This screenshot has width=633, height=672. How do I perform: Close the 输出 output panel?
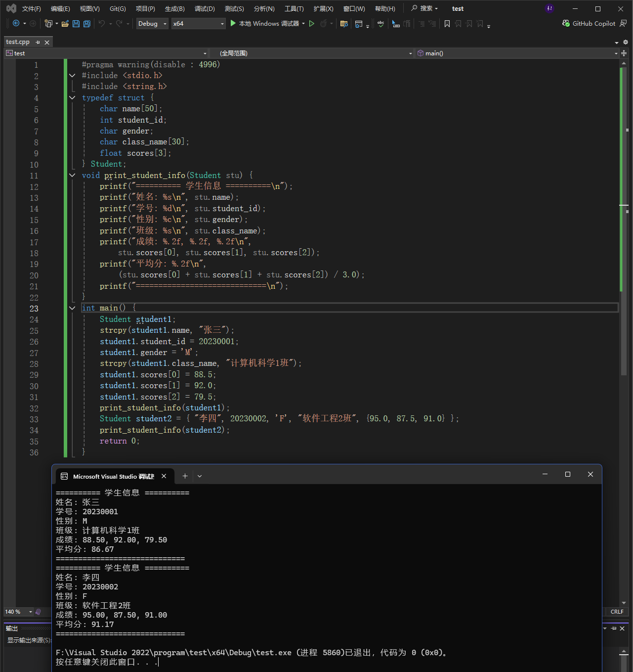pos(622,628)
